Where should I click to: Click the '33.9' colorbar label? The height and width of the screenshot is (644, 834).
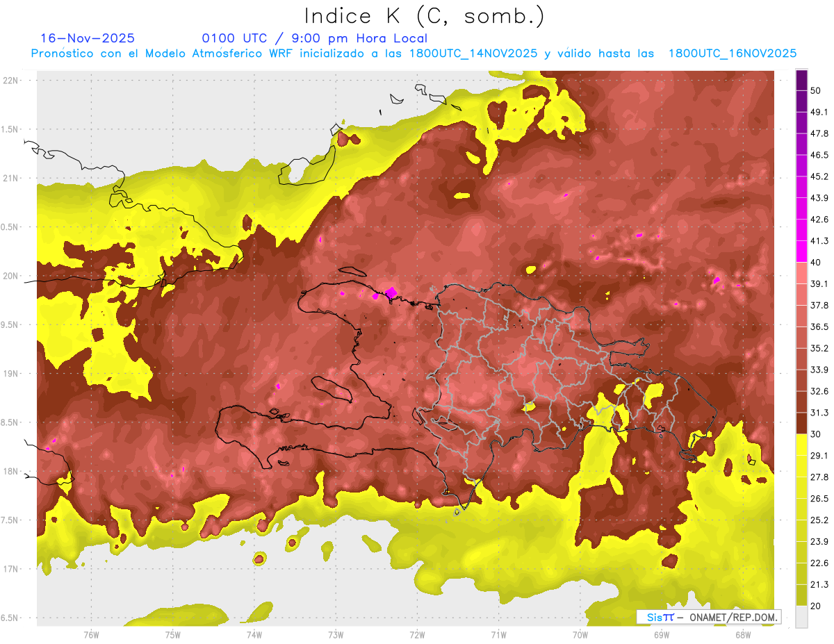pyautogui.click(x=819, y=370)
